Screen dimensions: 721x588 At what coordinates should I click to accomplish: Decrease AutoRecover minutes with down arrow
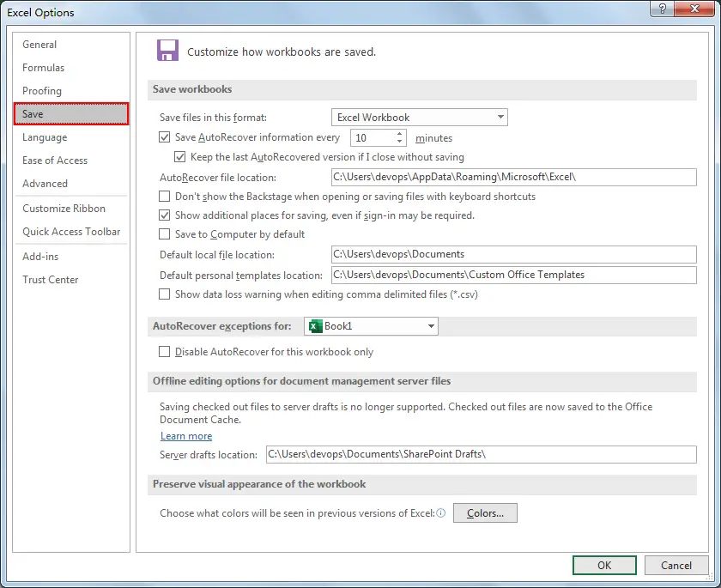point(400,141)
